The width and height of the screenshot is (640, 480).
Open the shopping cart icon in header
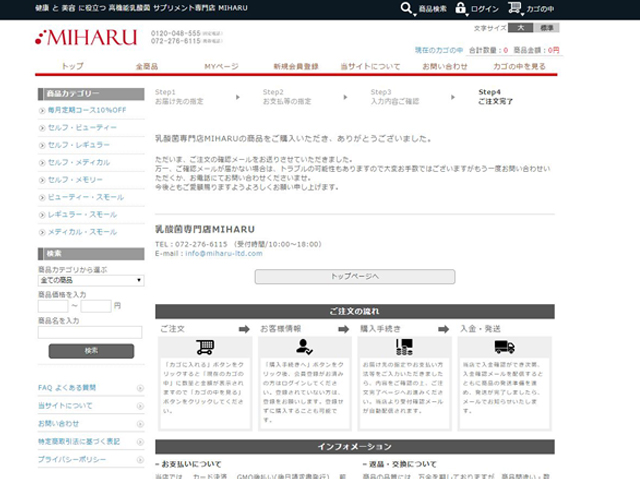pos(514,8)
